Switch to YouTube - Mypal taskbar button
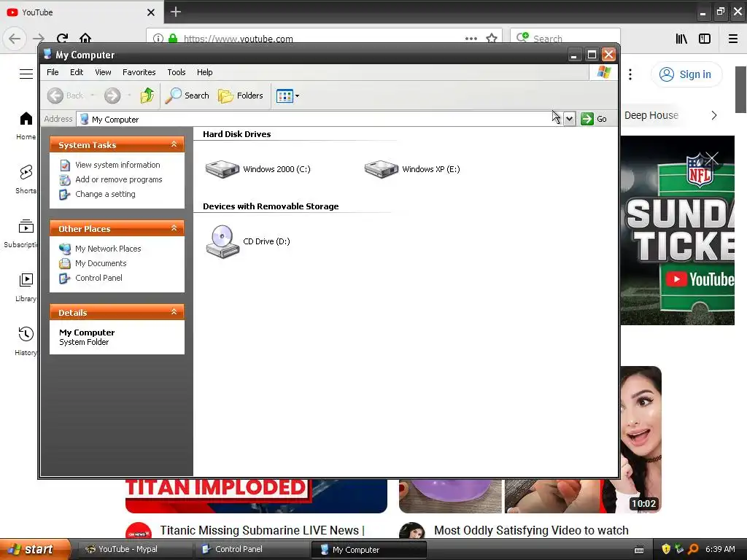This screenshot has height=560, width=747. click(135, 549)
